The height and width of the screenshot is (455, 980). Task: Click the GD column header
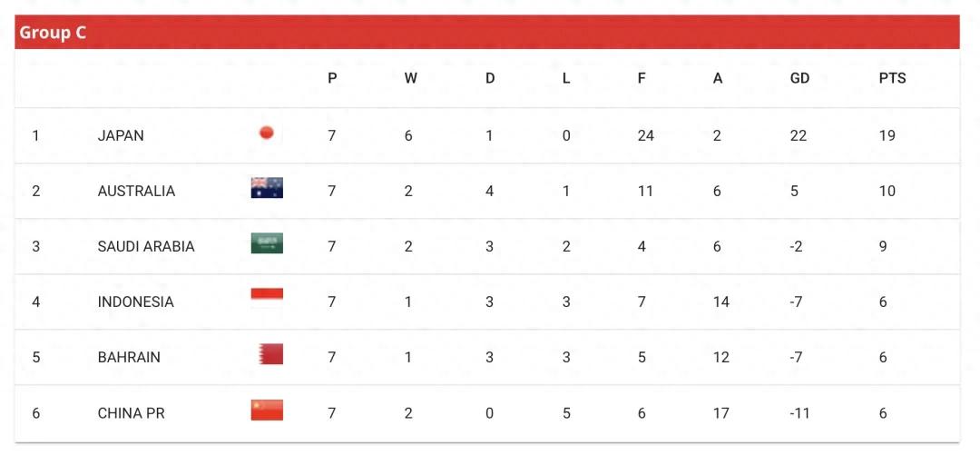799,78
